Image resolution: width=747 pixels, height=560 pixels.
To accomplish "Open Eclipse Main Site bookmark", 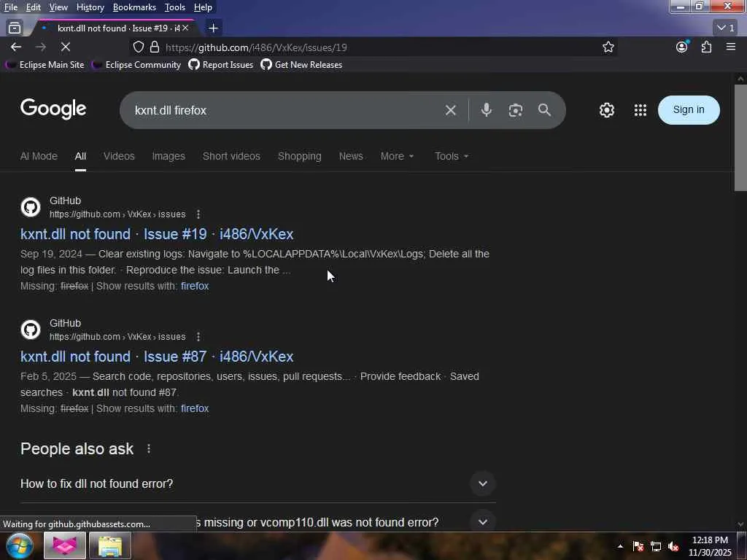I will pyautogui.click(x=44, y=65).
